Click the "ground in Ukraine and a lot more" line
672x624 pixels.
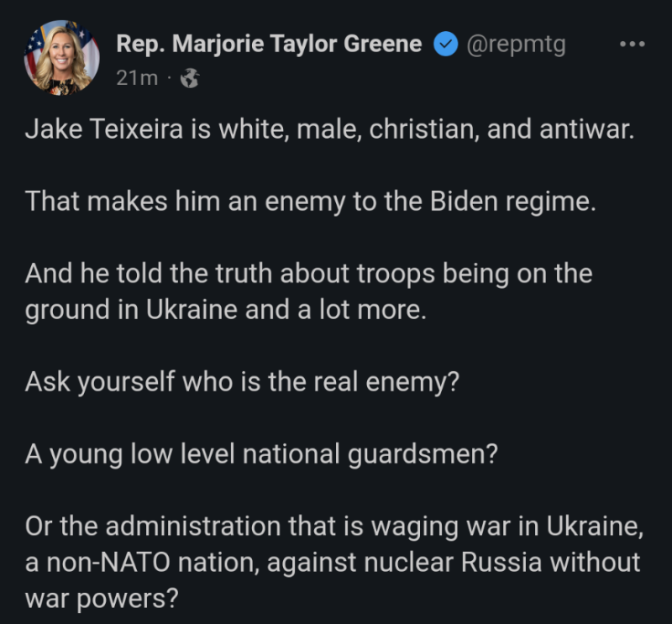226,310
